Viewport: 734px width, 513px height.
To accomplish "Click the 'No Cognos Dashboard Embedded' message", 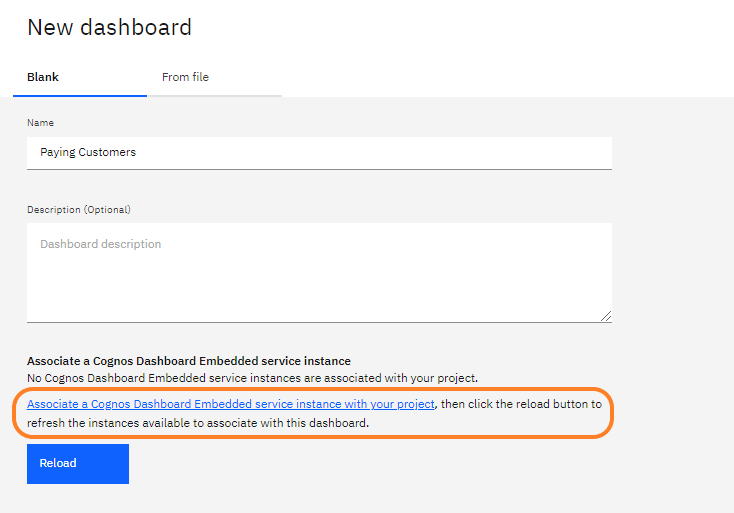I will click(252, 378).
